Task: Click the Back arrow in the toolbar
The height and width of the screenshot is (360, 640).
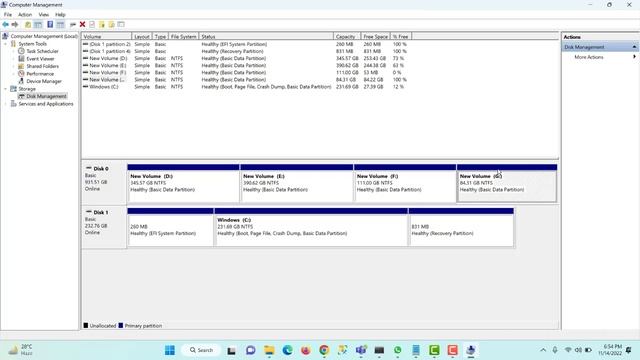Action: tap(5, 24)
